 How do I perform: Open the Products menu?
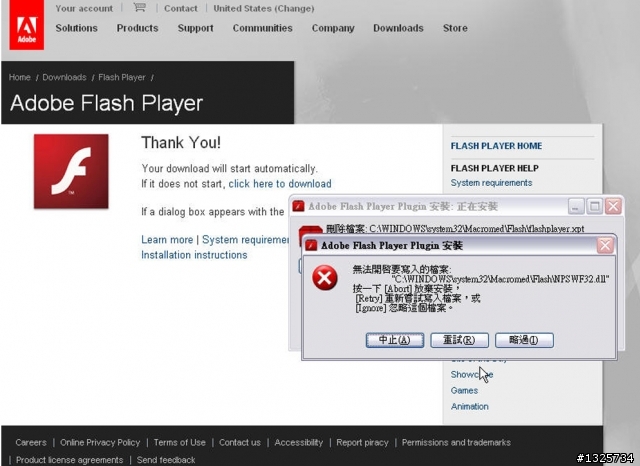(138, 28)
